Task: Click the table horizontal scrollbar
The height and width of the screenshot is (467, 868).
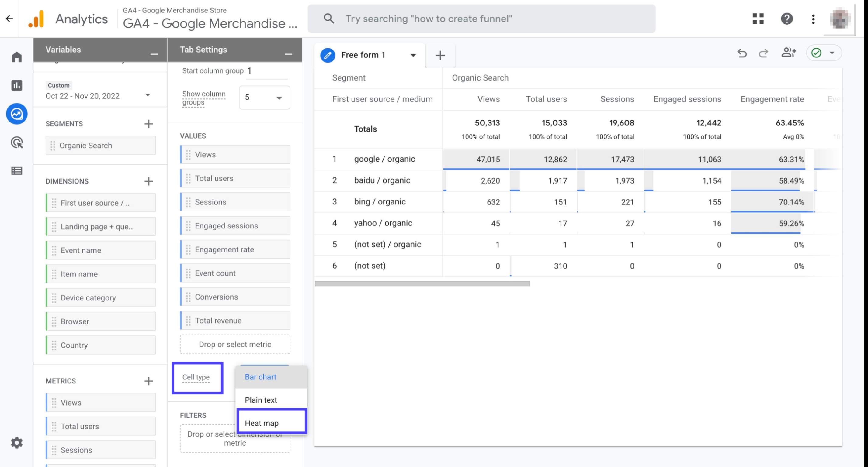Action: (x=422, y=284)
